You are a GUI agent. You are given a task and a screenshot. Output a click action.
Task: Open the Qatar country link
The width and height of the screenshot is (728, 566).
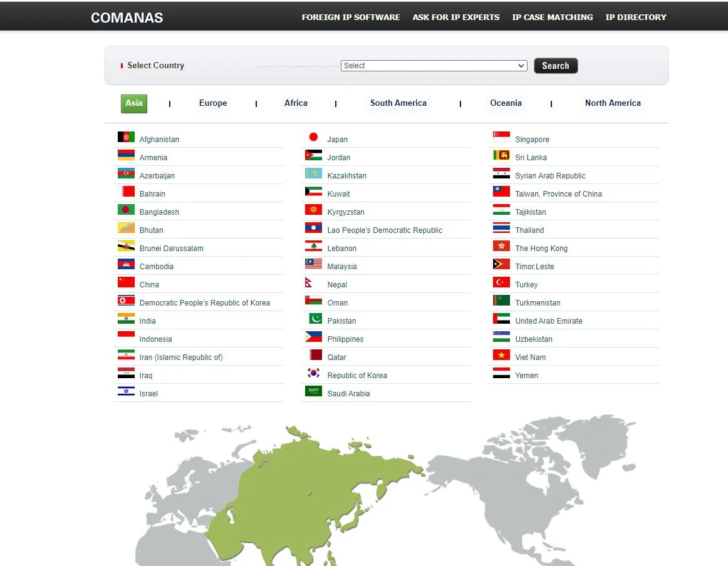point(336,358)
